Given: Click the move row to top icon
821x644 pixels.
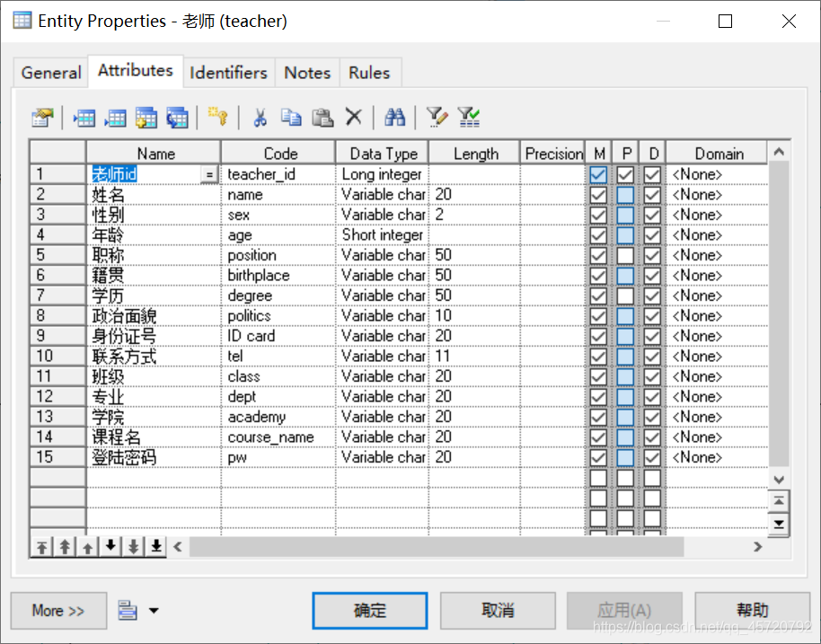Looking at the screenshot, I should (41, 545).
